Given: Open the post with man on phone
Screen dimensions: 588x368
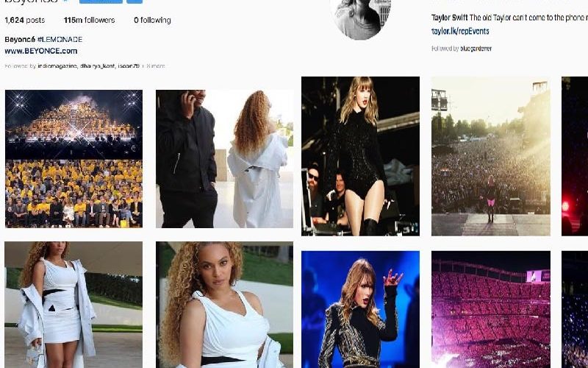Looking at the screenshot, I should 224,158.
